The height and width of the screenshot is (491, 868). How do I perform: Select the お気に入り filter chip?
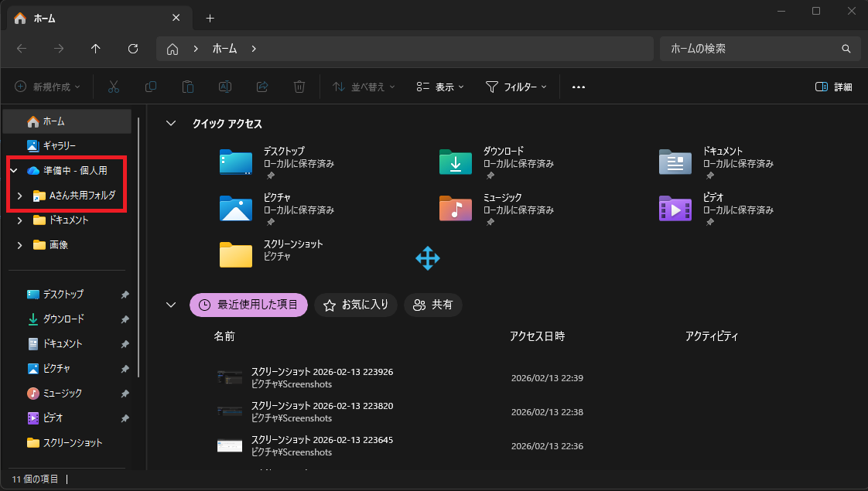[356, 305]
